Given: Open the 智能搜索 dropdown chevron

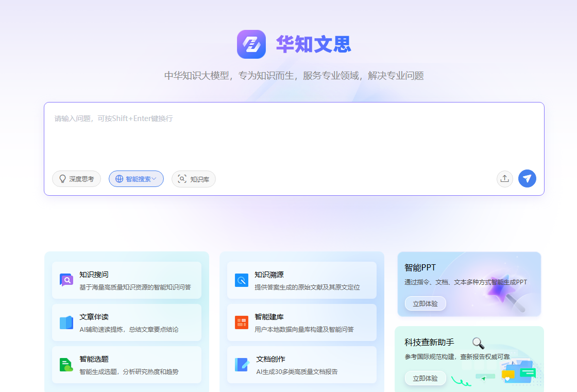Looking at the screenshot, I should point(154,179).
